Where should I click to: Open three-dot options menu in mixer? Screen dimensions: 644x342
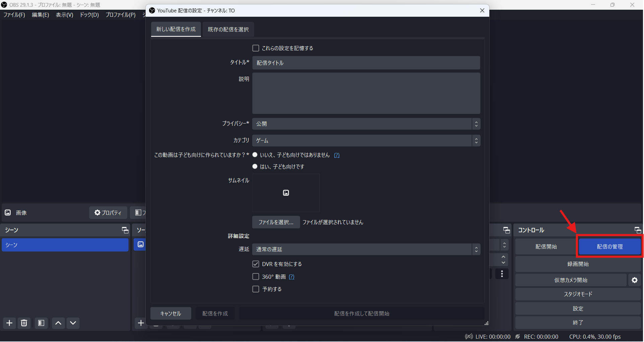point(502,274)
